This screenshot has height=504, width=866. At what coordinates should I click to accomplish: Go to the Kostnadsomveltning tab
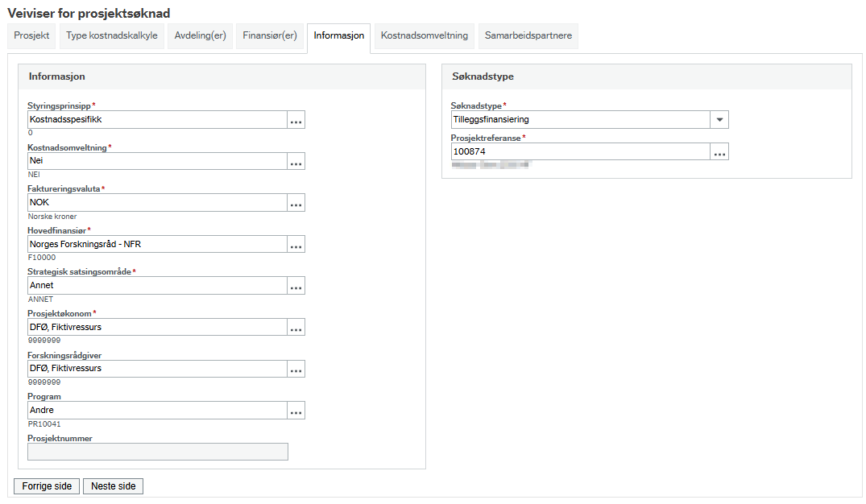[425, 36]
